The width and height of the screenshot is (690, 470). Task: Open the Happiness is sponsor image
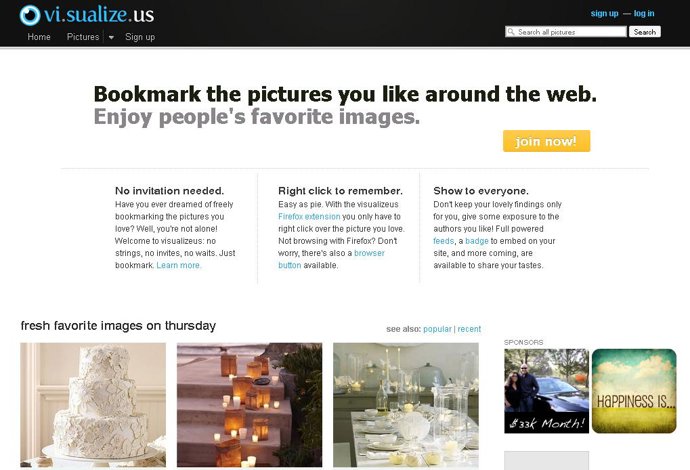[634, 391]
